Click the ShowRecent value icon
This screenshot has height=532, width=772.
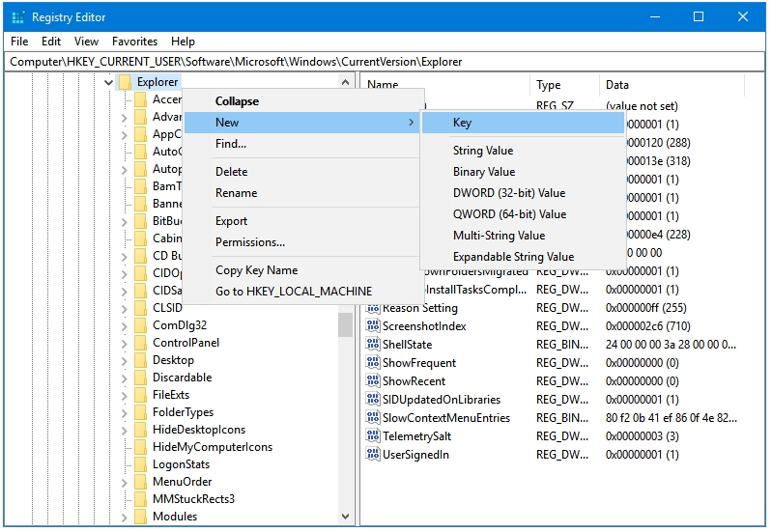point(373,380)
